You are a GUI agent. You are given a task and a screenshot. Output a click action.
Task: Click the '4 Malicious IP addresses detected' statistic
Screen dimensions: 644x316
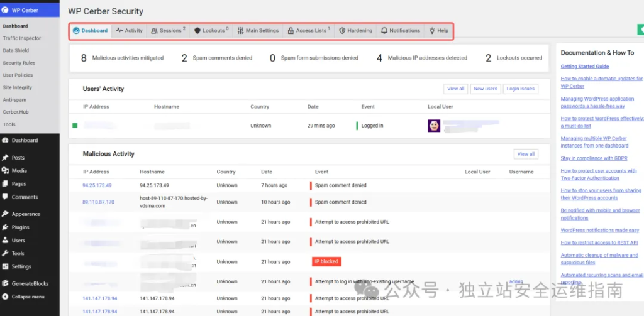[422, 58]
